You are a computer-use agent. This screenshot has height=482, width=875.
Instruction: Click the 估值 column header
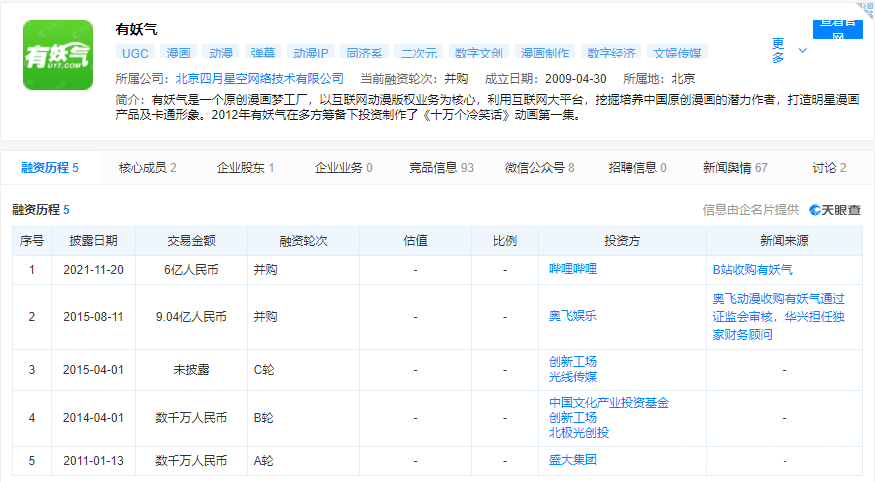click(x=415, y=241)
